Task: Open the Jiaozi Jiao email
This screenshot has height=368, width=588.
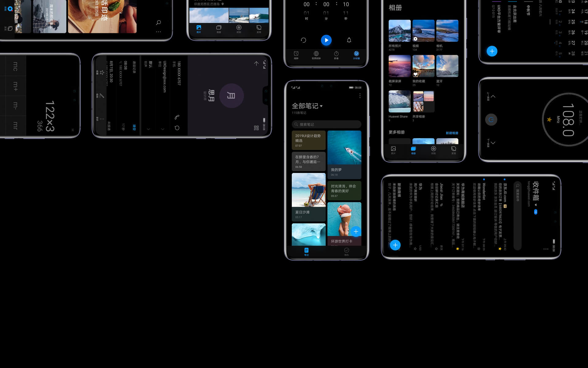Action: tap(437, 217)
